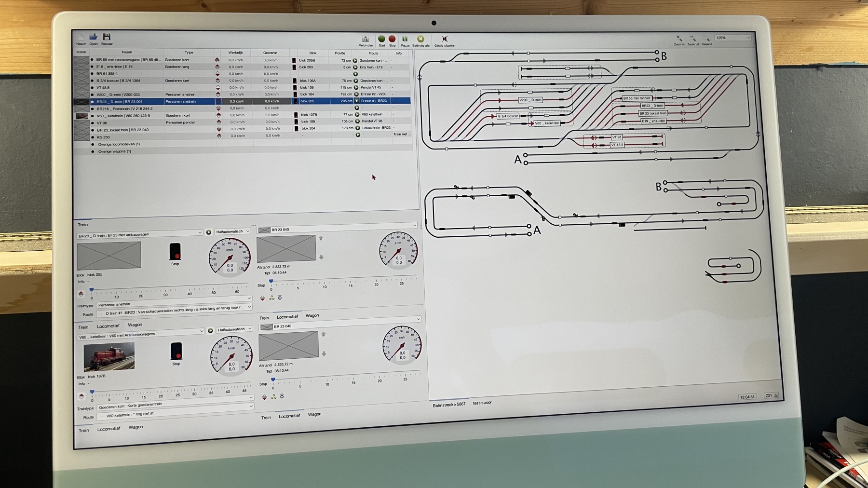Select the V200 _ D-trein | V200-033 row
Screen dimensions: 868x488
[x=243, y=95]
